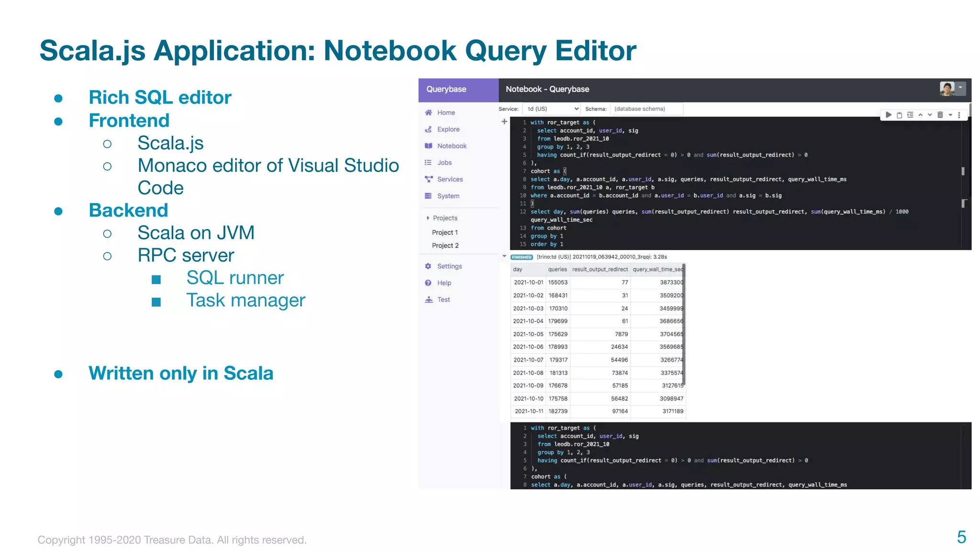Select the 2021-10-05 table cell
This screenshot has width=980, height=551.
pyautogui.click(x=528, y=334)
